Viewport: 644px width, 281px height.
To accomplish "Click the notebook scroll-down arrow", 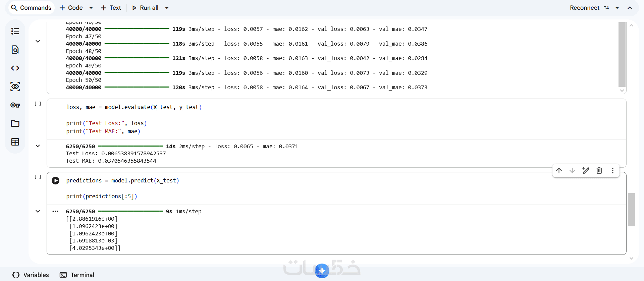I will [631, 259].
